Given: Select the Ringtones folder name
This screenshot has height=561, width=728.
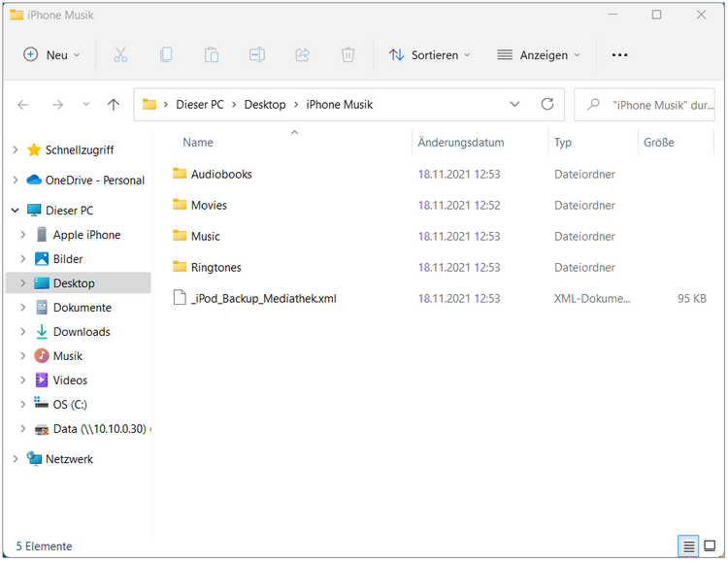Looking at the screenshot, I should 215,268.
